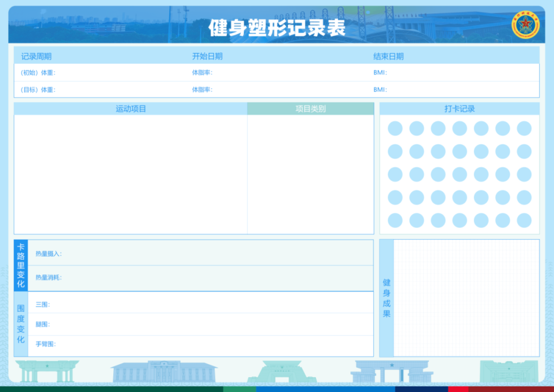The height and width of the screenshot is (392, 554).
Task: Select the 运动项目 column header
Action: [x=131, y=109]
